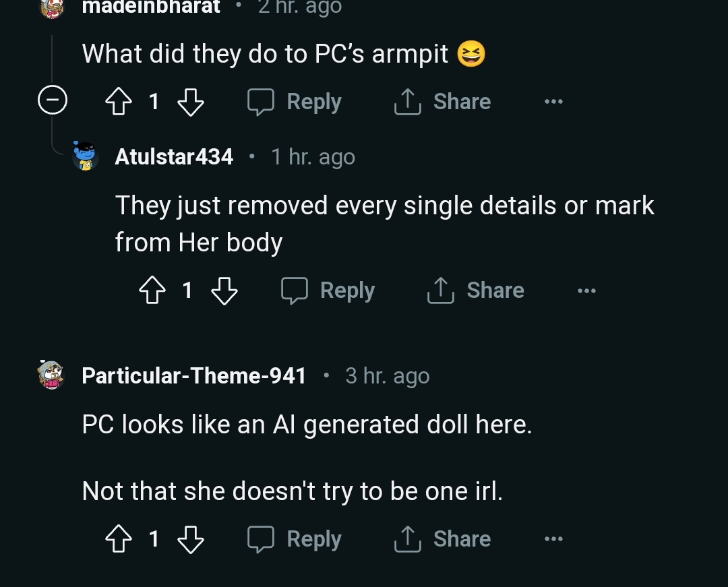The width and height of the screenshot is (728, 587).
Task: Collapse the madeinbharat comment thread
Action: (x=52, y=102)
